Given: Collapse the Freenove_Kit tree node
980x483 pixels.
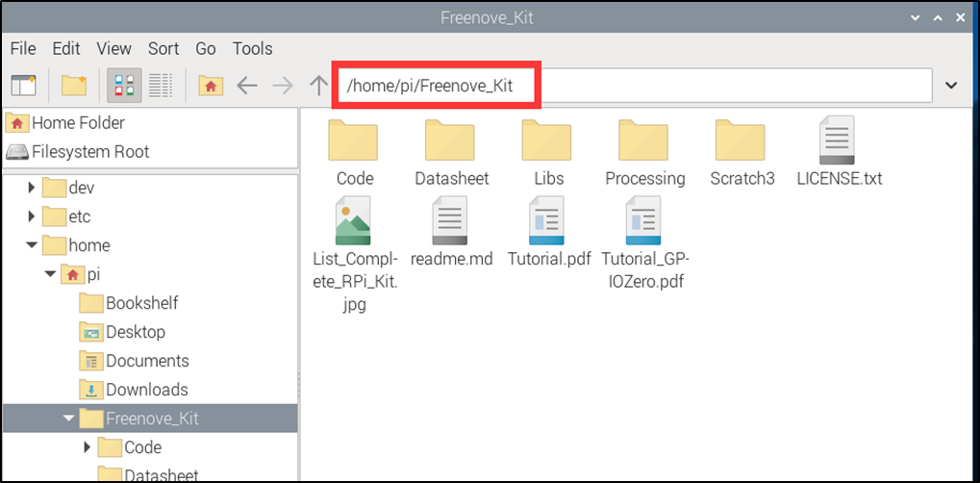Looking at the screenshot, I should [68, 419].
